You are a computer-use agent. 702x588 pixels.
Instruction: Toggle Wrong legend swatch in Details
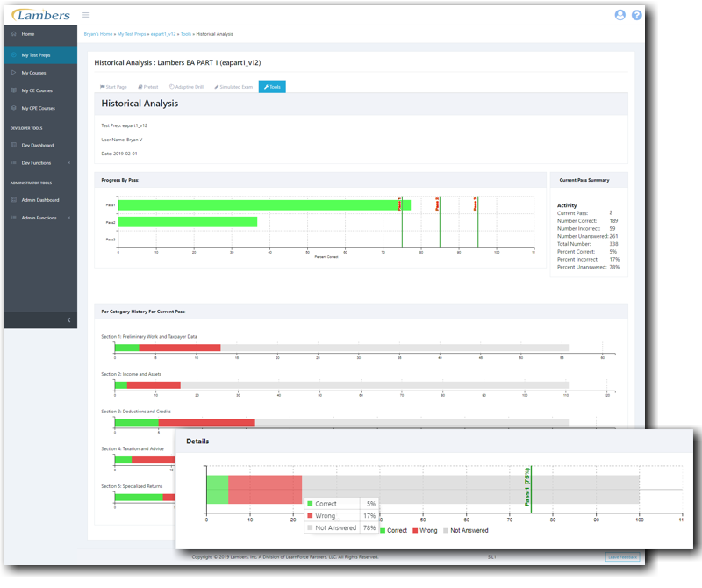(x=415, y=531)
